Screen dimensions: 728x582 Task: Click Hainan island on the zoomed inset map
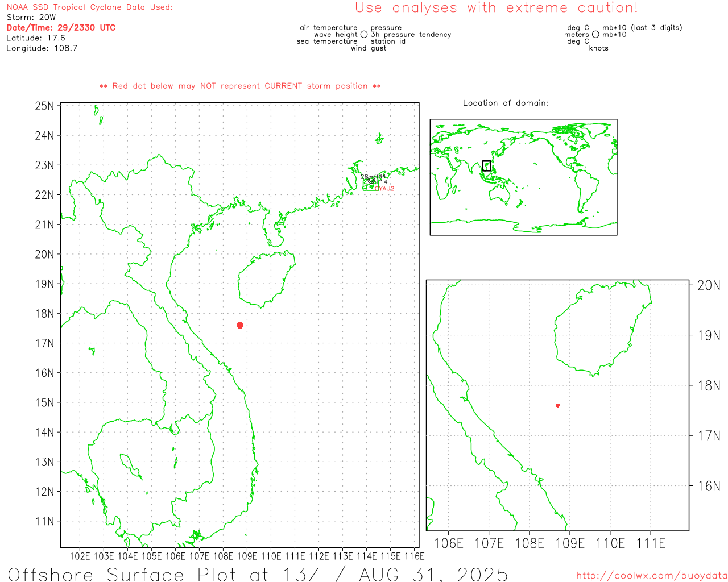tap(603, 329)
